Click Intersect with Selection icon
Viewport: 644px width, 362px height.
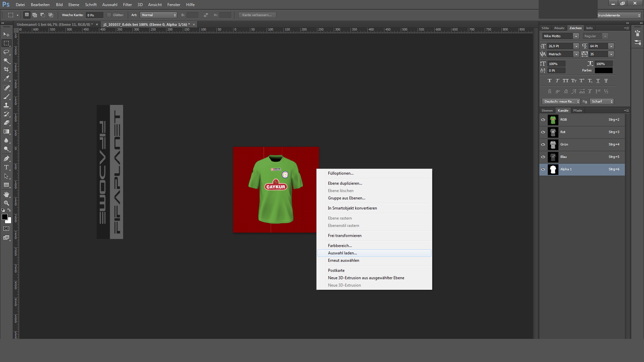coord(51,15)
